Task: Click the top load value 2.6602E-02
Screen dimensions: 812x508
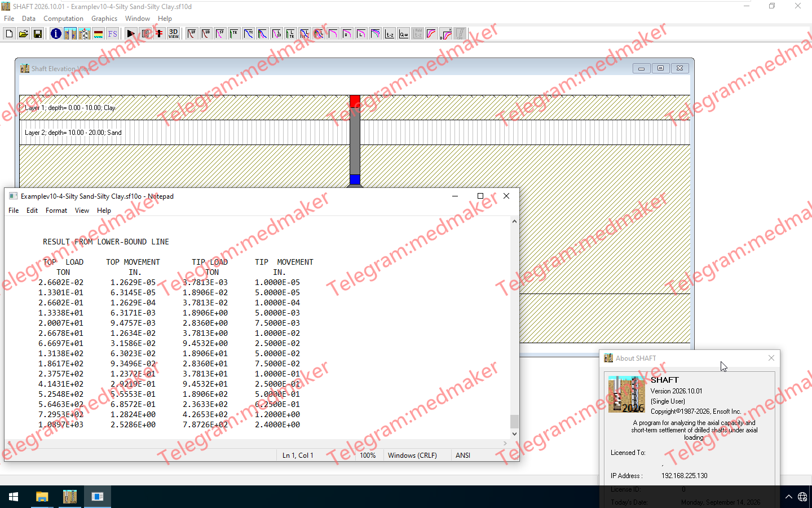Action: [x=61, y=282]
